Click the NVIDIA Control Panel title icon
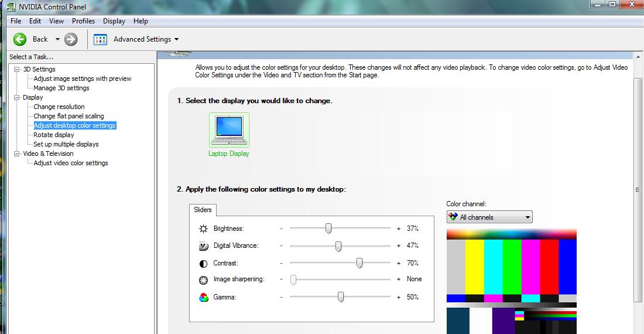The height and width of the screenshot is (334, 644). [x=11, y=6]
